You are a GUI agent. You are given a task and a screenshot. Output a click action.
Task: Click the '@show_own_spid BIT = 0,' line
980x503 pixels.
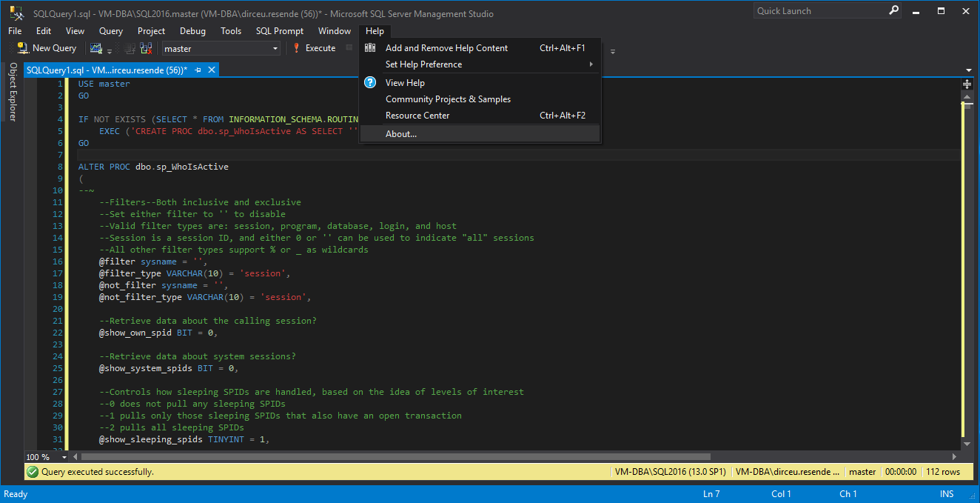point(158,333)
